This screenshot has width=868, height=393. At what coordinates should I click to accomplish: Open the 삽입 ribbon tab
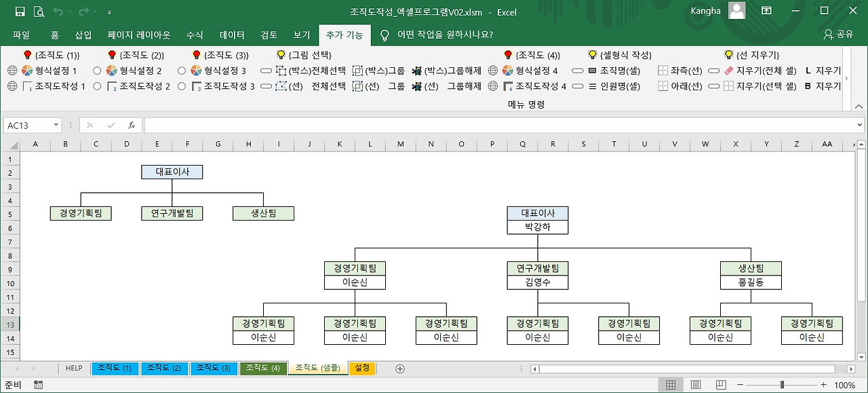coord(83,35)
